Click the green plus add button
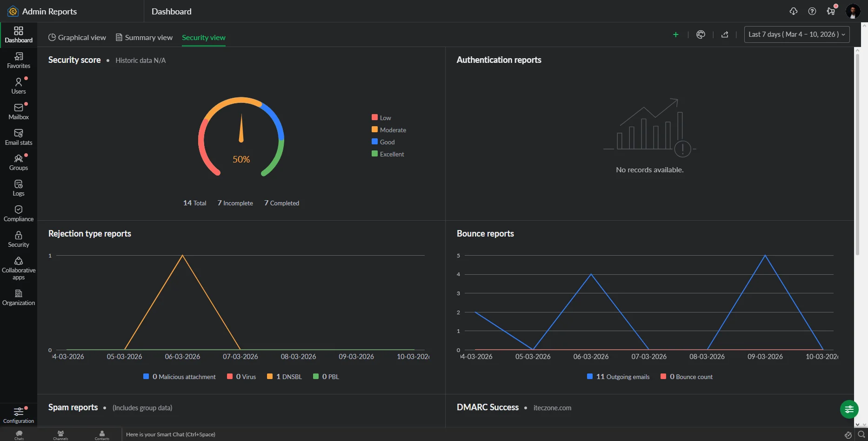This screenshot has width=868, height=441. coord(676,34)
